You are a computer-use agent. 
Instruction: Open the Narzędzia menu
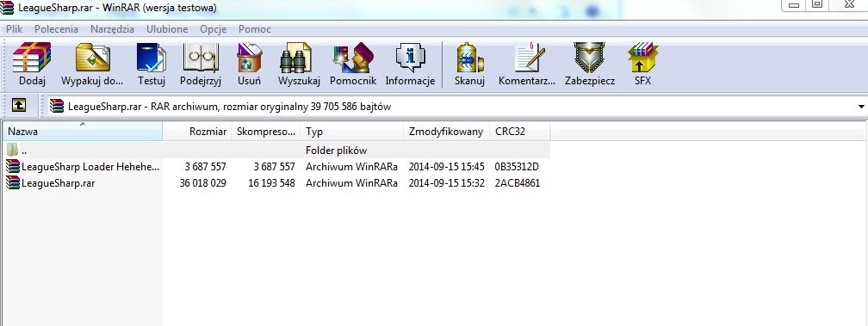(112, 29)
